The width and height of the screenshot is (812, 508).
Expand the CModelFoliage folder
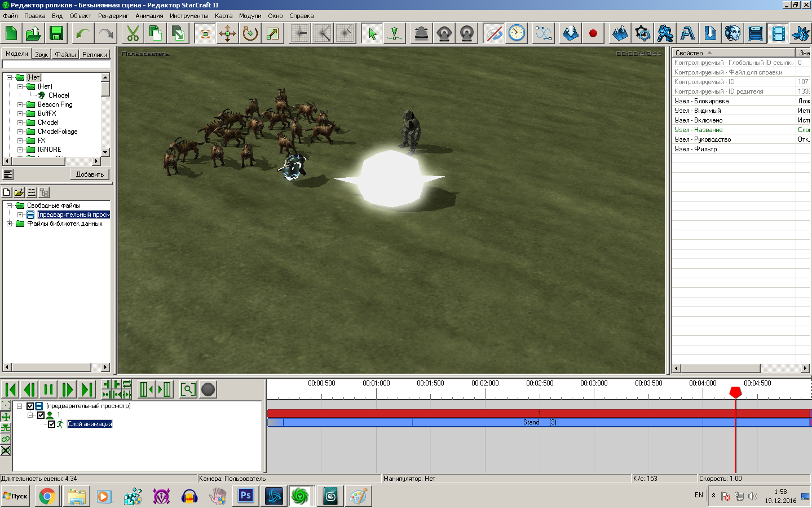[20, 132]
